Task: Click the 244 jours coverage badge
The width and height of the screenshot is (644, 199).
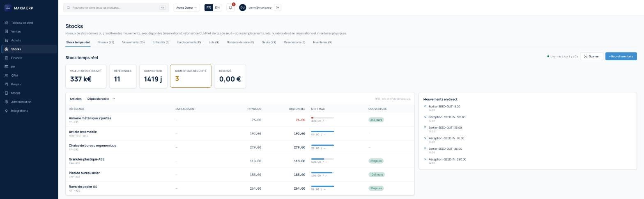Action: [376, 120]
